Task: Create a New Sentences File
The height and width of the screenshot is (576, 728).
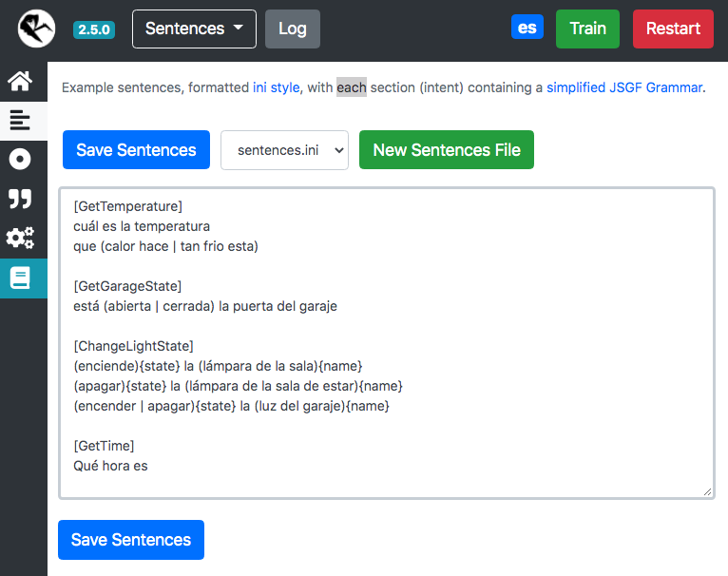Action: (447, 150)
